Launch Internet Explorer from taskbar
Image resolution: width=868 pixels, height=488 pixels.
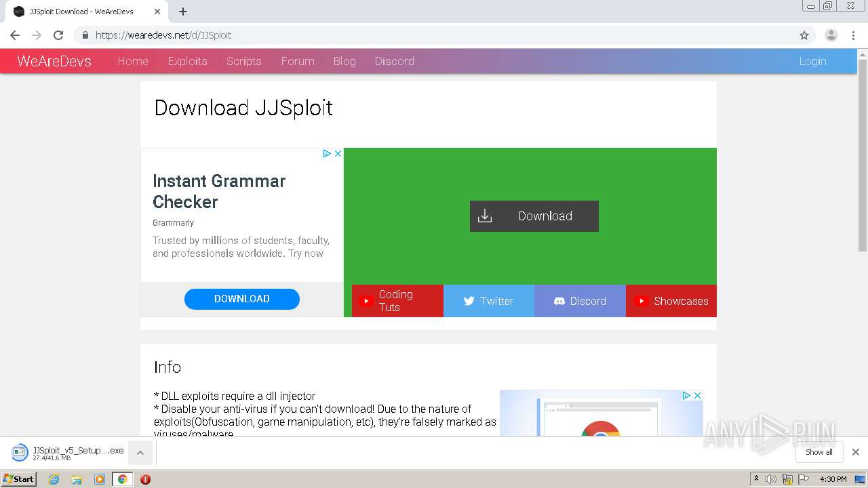(x=54, y=479)
